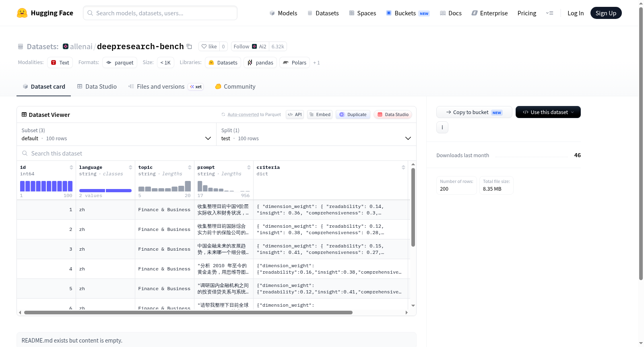
Task: Open the Community tab
Action: (235, 87)
